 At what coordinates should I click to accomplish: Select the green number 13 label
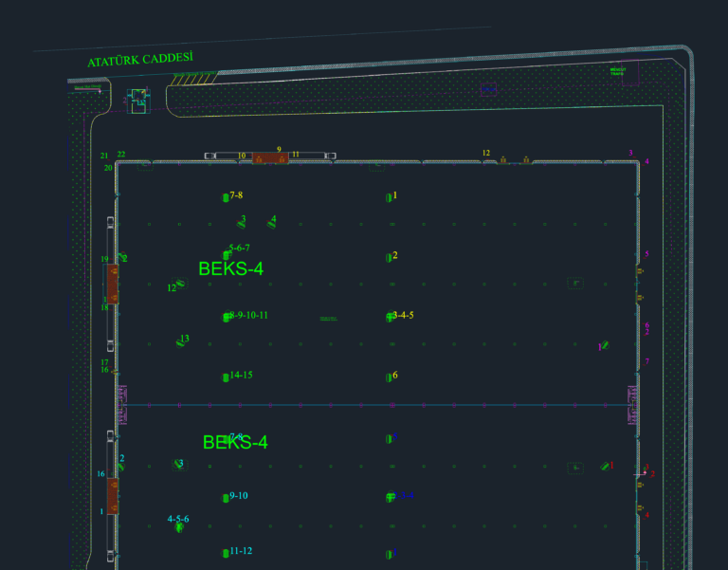(x=184, y=339)
